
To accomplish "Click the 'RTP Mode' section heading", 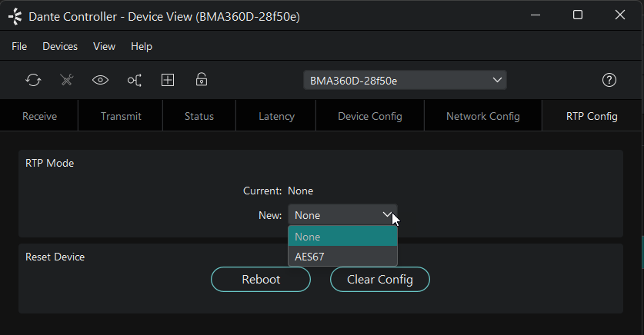I will coord(50,163).
